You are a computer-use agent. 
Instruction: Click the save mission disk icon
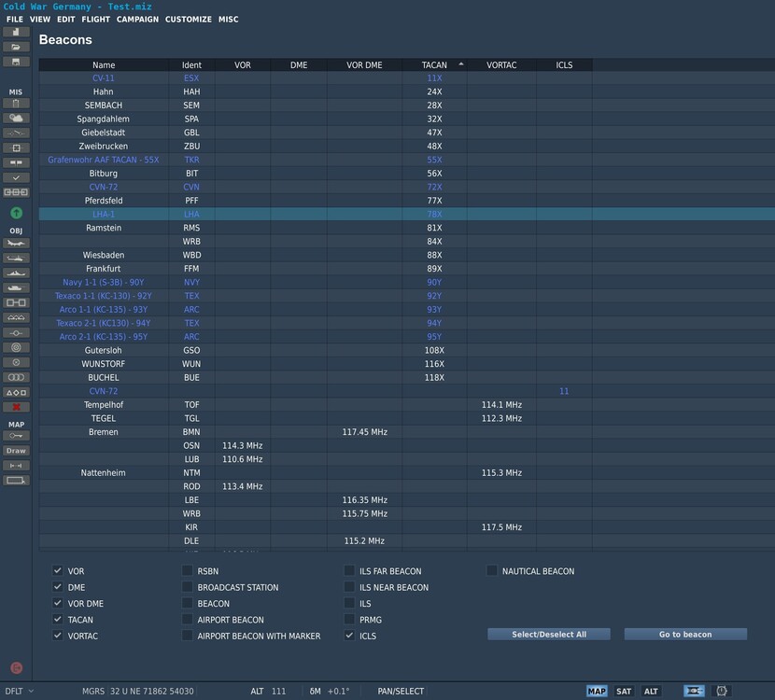16,62
